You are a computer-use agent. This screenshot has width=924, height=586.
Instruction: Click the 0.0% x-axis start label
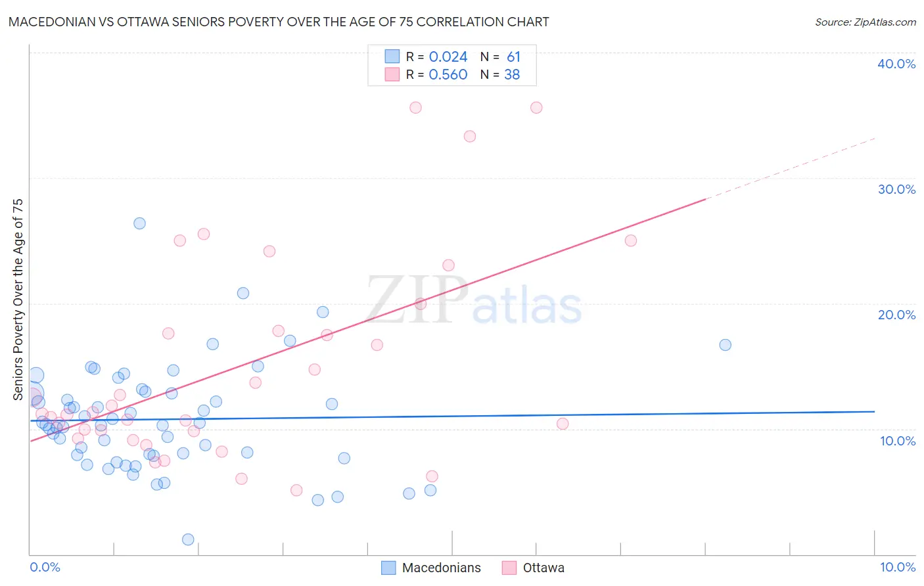[x=45, y=567]
